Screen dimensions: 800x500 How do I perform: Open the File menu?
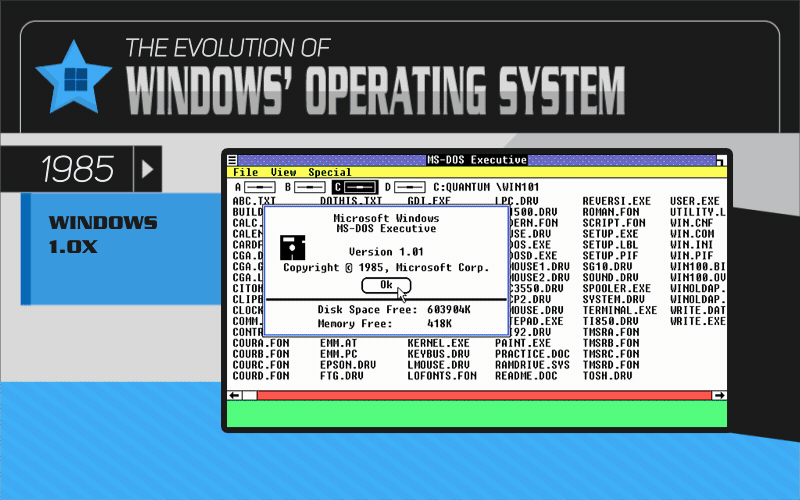pos(245,172)
